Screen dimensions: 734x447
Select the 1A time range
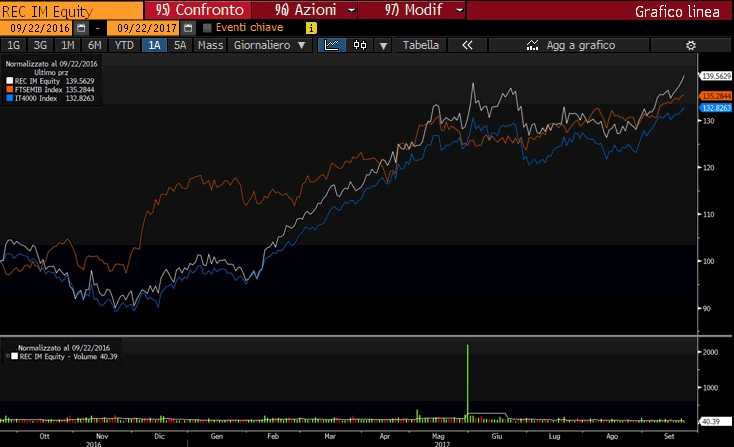click(154, 45)
